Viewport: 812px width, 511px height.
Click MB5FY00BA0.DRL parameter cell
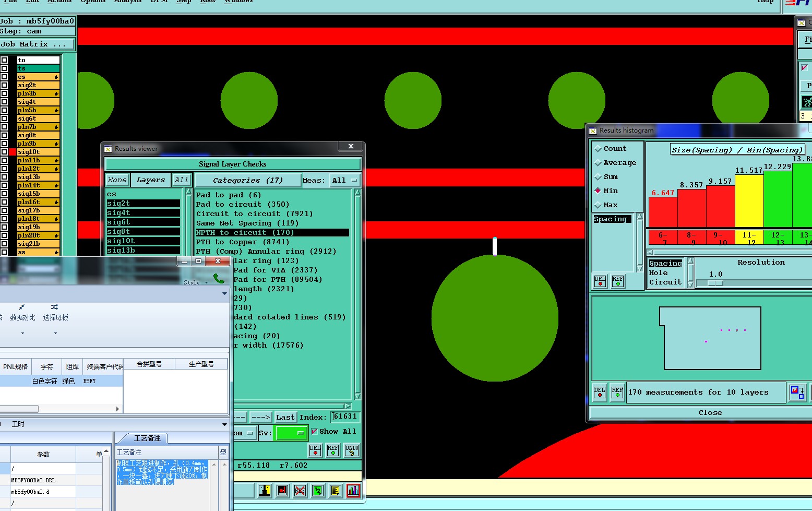point(43,480)
